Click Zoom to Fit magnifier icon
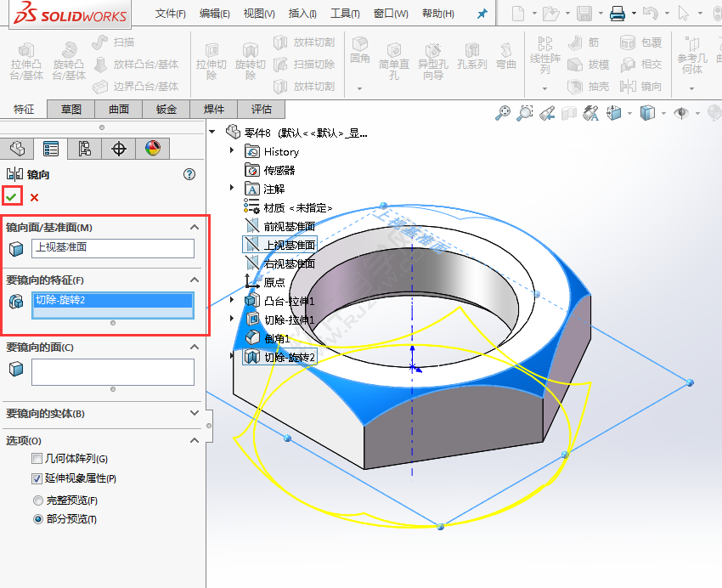Screen dimensions: 722x588 point(502,113)
